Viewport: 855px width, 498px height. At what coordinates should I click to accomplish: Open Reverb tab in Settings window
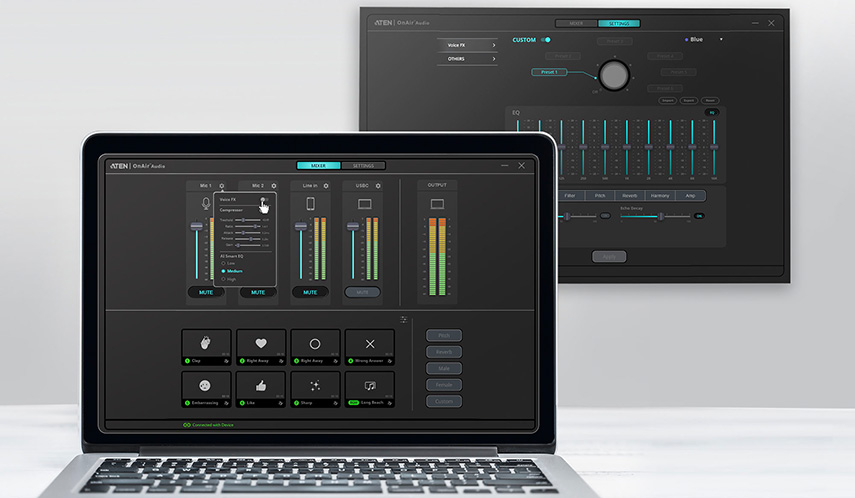630,195
